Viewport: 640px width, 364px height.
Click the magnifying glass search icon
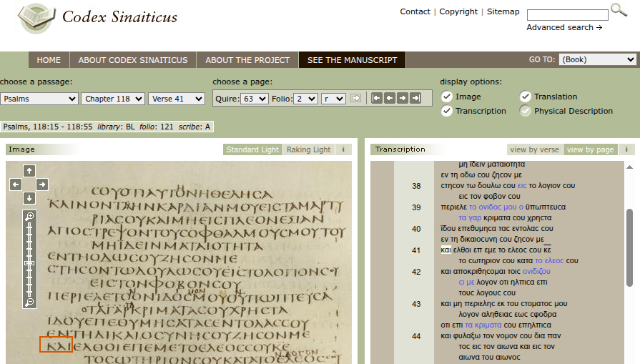(x=619, y=10)
